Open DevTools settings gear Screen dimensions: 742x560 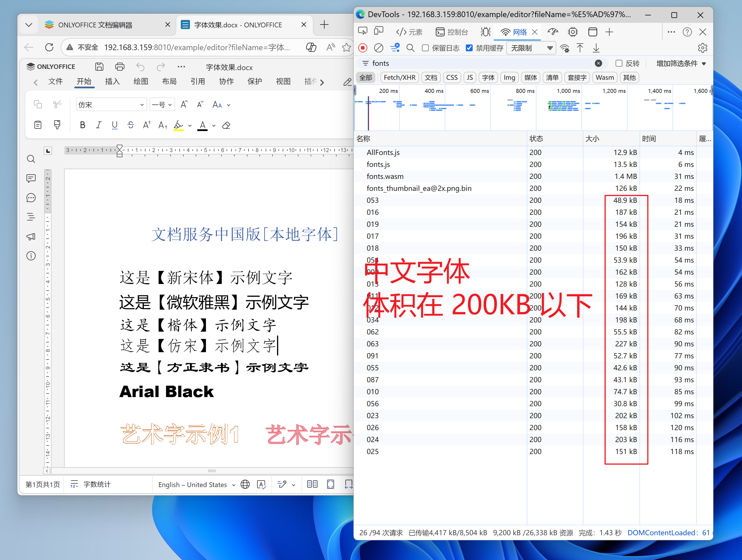click(702, 48)
